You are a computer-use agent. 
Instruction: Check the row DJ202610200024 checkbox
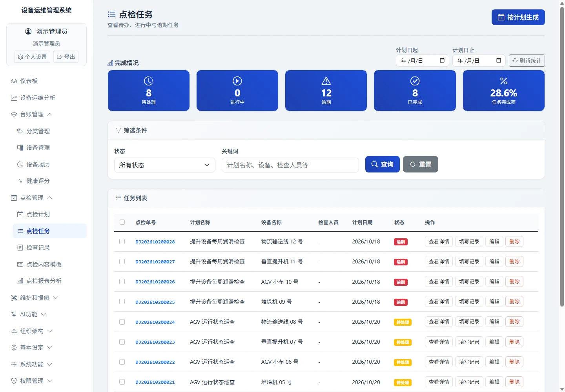[122, 322]
